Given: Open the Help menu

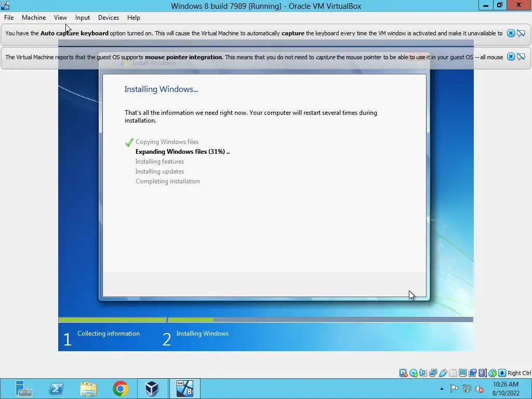Looking at the screenshot, I should [x=134, y=18].
